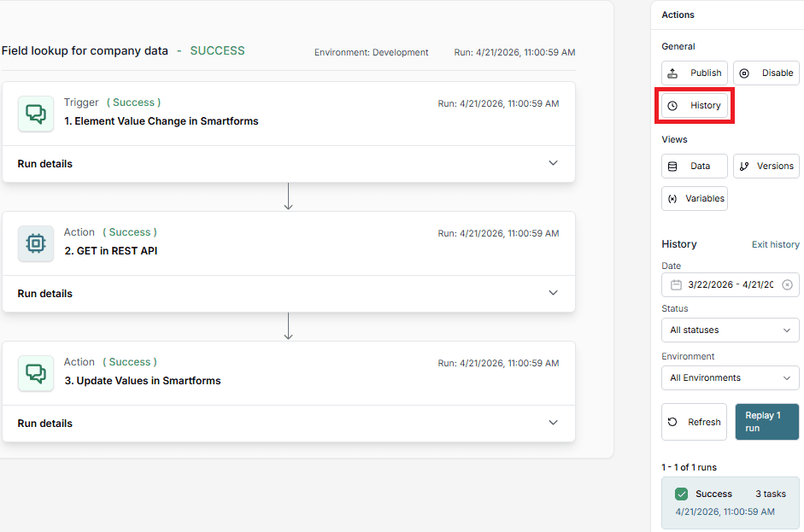Click the Refresh button
Viewport: 804px width, 532px height.
(x=695, y=422)
